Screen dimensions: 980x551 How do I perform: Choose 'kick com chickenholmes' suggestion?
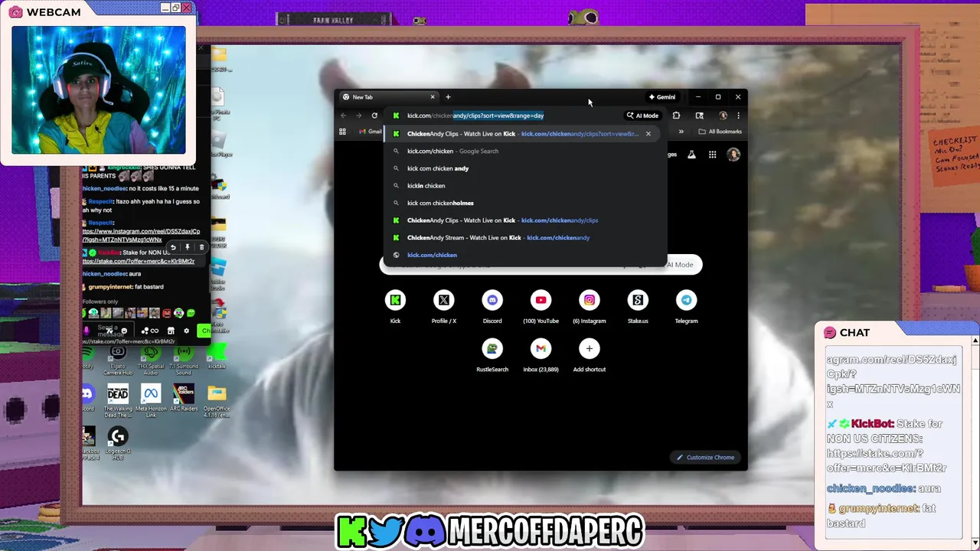(525, 203)
